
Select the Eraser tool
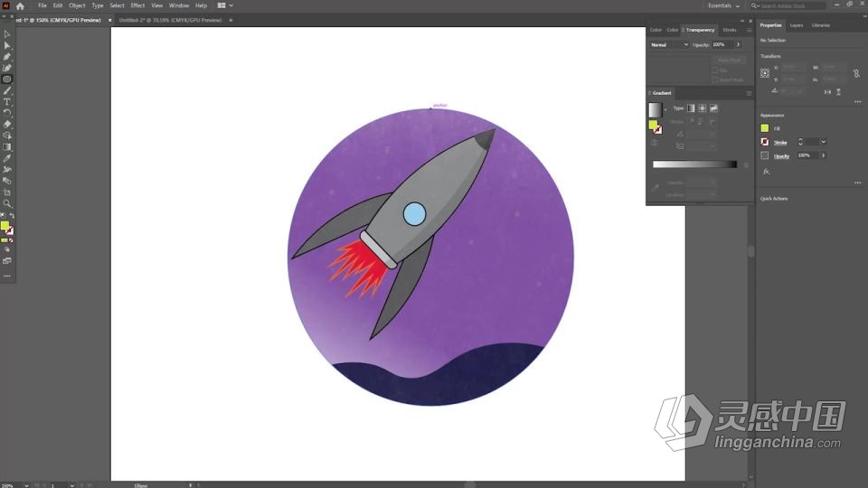(x=7, y=124)
